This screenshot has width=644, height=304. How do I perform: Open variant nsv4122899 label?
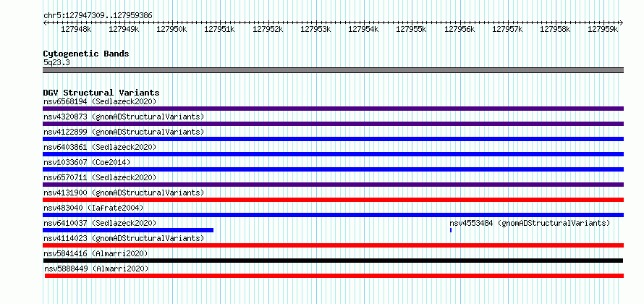point(124,132)
